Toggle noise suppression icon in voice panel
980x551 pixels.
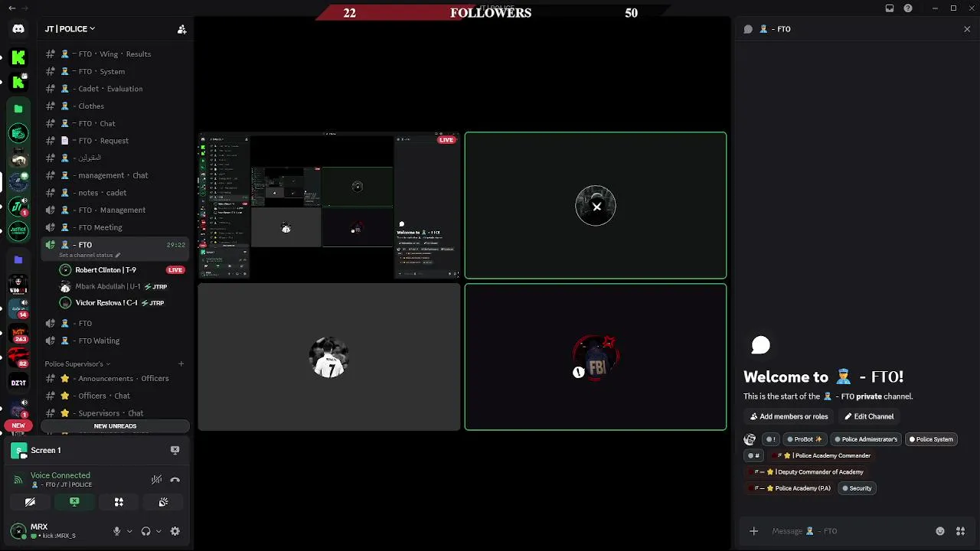point(156,480)
